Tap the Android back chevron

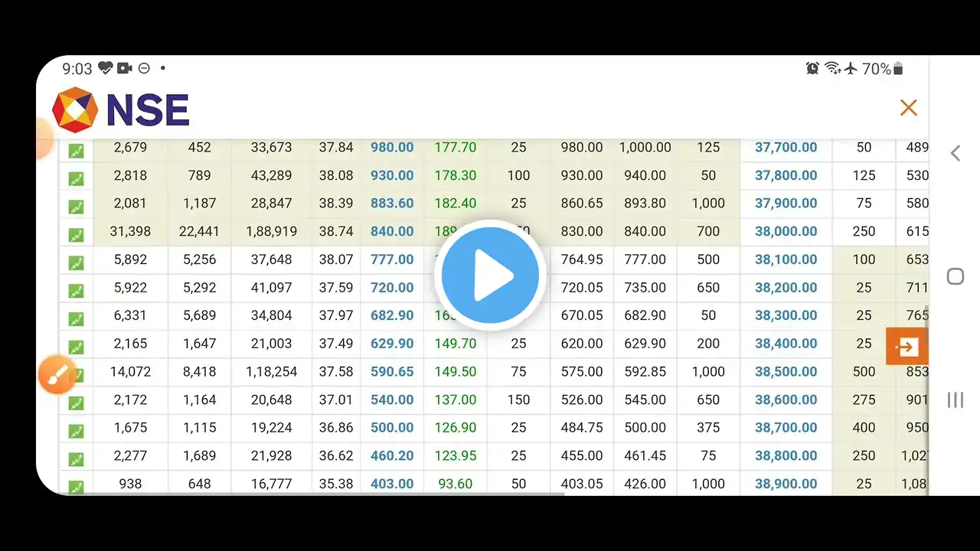955,153
